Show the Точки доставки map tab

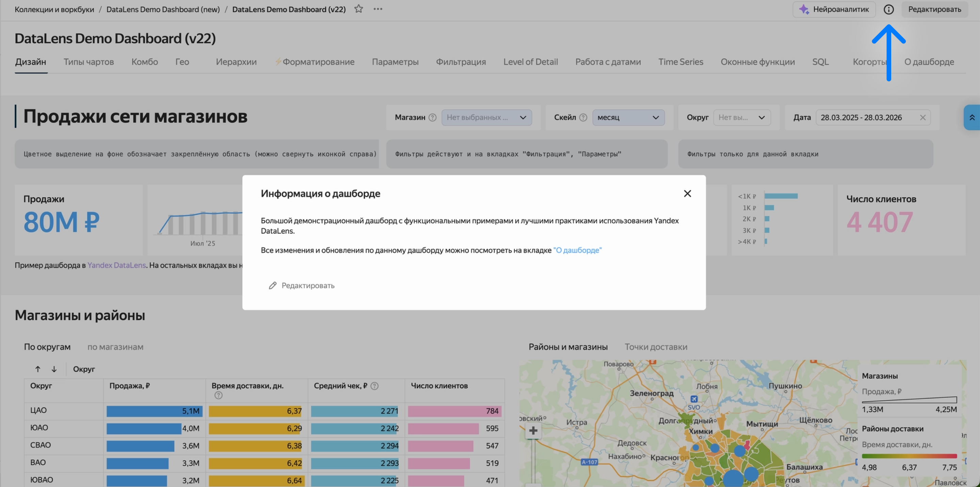(x=656, y=347)
